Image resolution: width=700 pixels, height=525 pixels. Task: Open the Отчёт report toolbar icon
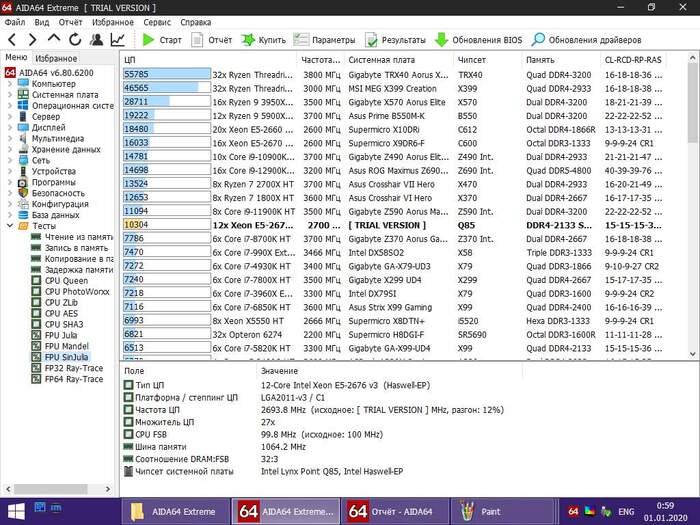pos(194,40)
